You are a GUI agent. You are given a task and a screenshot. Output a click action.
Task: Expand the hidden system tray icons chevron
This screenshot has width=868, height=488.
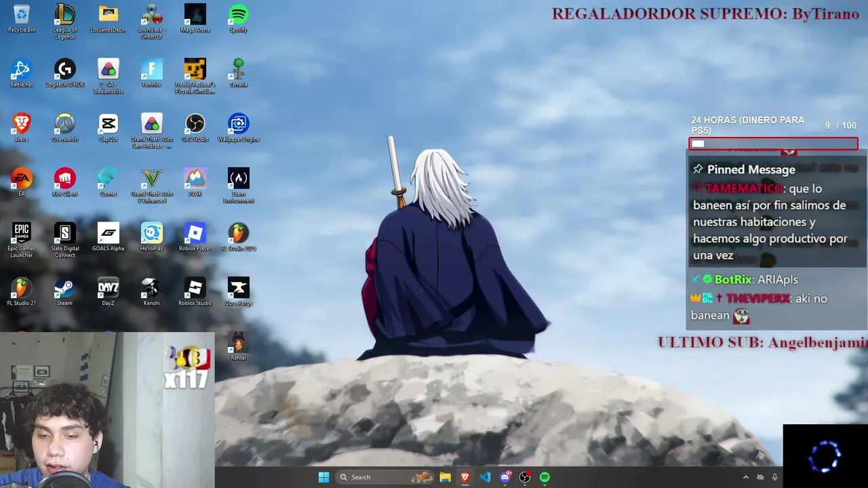745,477
